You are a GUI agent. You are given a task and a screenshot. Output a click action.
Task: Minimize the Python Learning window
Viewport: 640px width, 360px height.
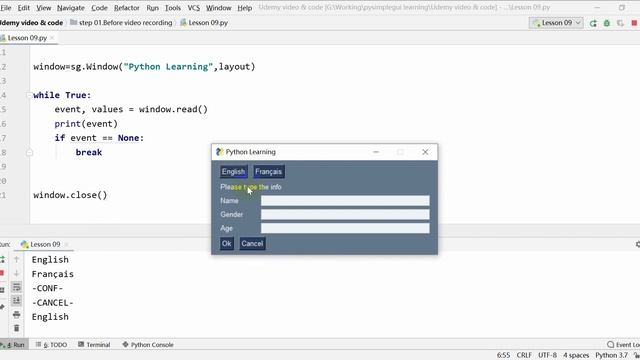click(376, 152)
